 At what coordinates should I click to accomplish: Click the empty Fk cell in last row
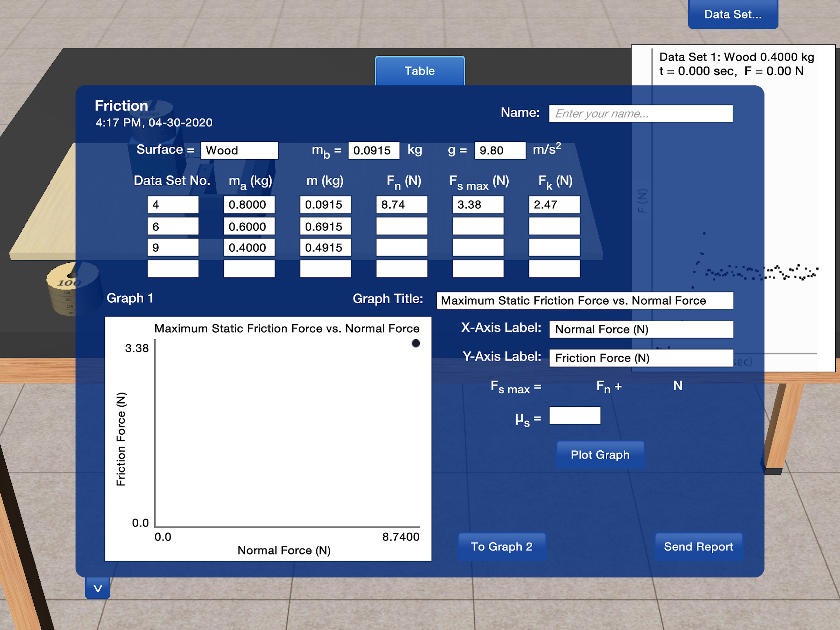pos(554,269)
